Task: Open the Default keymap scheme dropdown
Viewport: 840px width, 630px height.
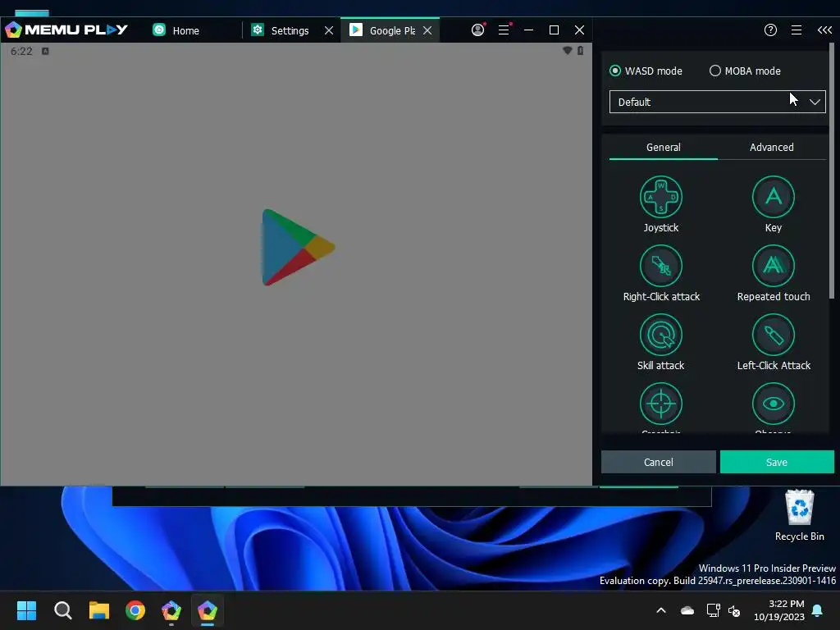Action: (717, 102)
